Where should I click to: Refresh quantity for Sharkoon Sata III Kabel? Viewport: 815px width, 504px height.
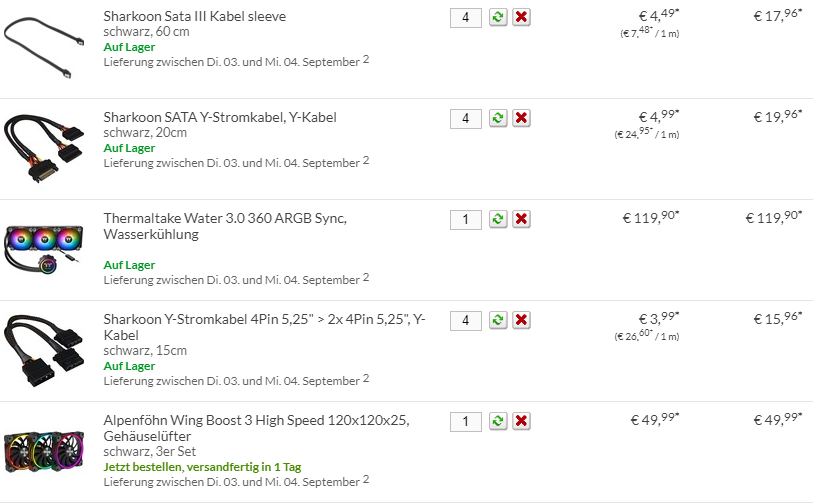point(498,17)
